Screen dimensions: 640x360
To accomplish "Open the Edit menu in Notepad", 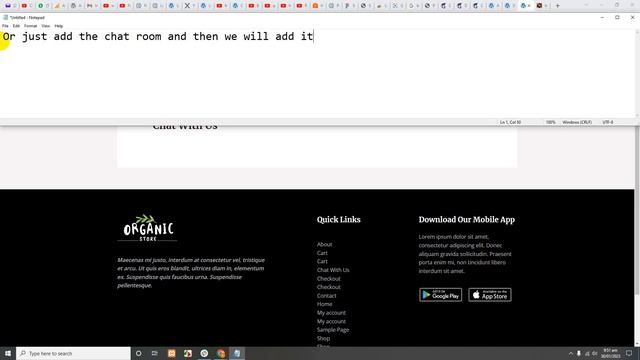I will coord(16,26).
